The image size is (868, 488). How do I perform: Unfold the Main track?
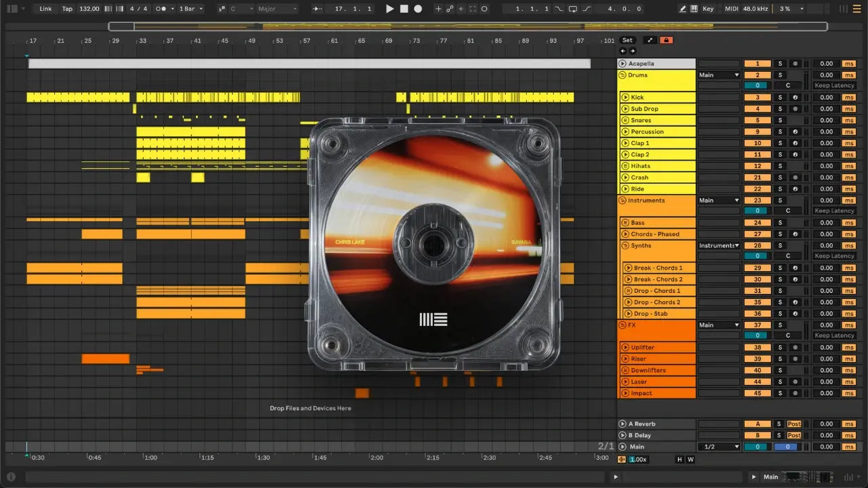coord(623,447)
